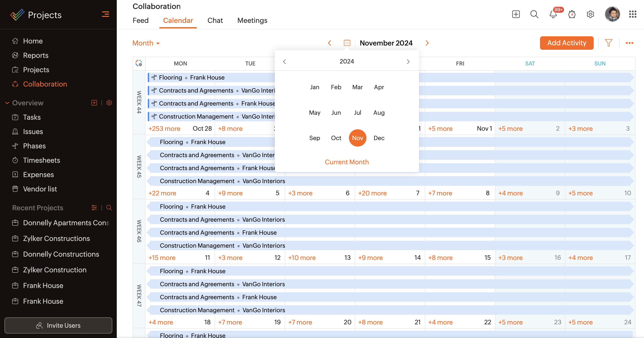Viewport: 644px width, 338px height.
Task: Collapse the Overview section chevron
Action: (x=7, y=103)
